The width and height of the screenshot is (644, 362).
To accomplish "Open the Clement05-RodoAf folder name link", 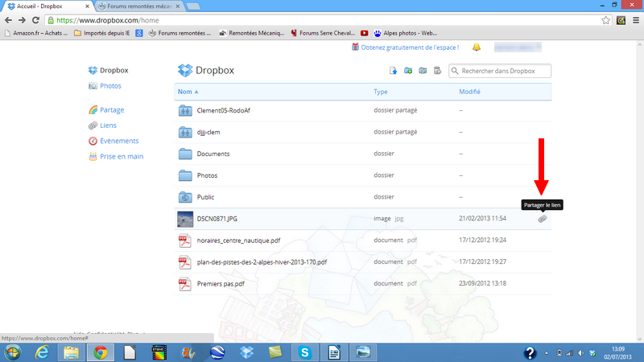I will [x=224, y=110].
